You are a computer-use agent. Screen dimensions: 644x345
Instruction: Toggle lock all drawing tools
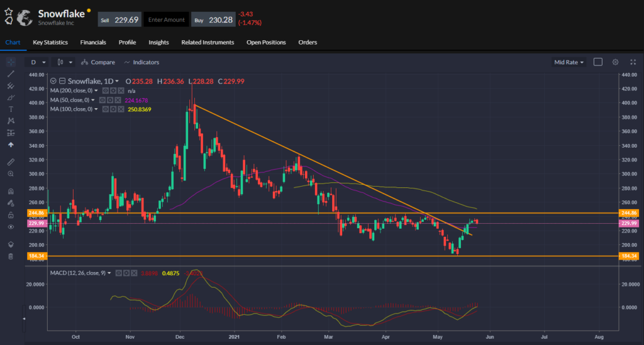(x=10, y=215)
